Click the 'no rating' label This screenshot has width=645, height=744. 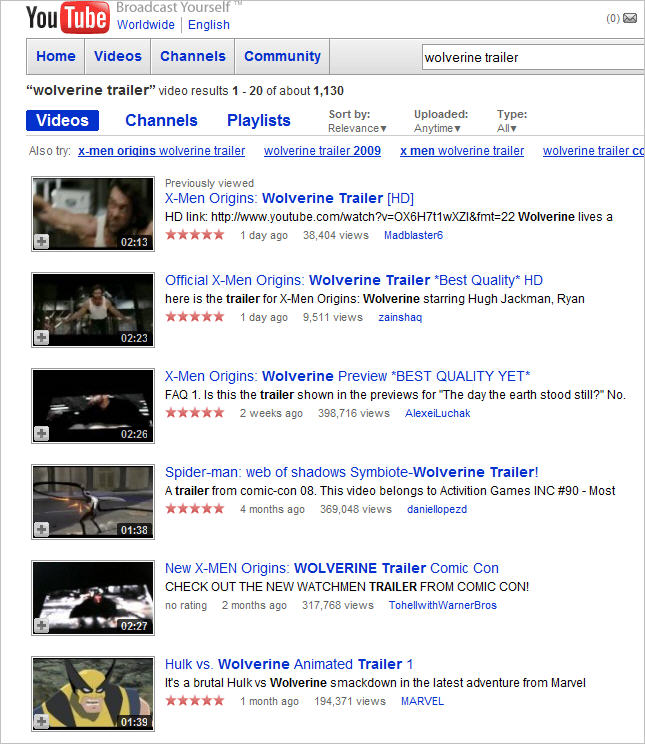pos(186,605)
